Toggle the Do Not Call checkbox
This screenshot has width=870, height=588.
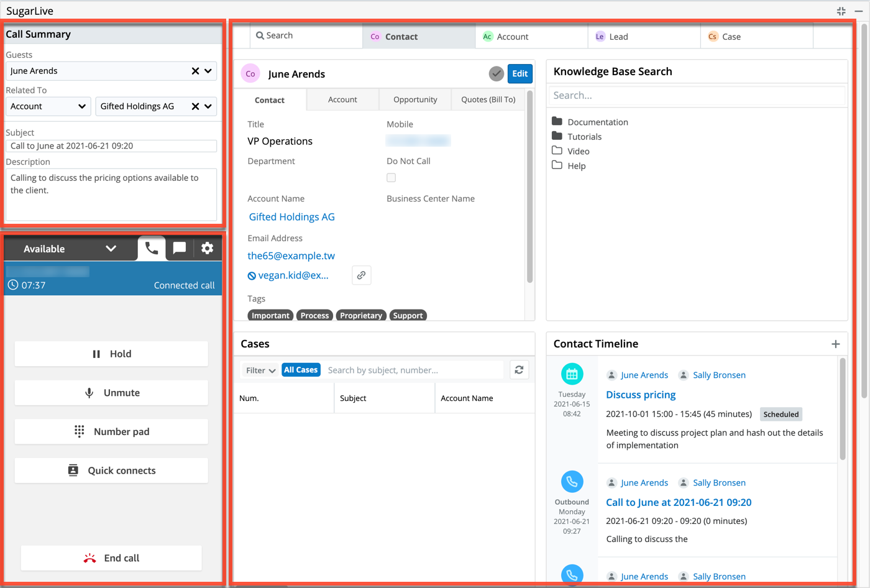point(391,178)
